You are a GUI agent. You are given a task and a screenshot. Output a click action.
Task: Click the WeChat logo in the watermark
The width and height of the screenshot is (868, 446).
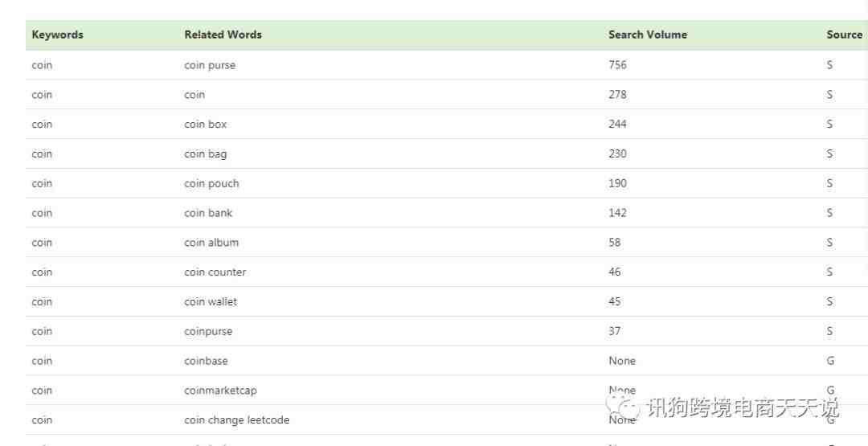click(x=623, y=406)
